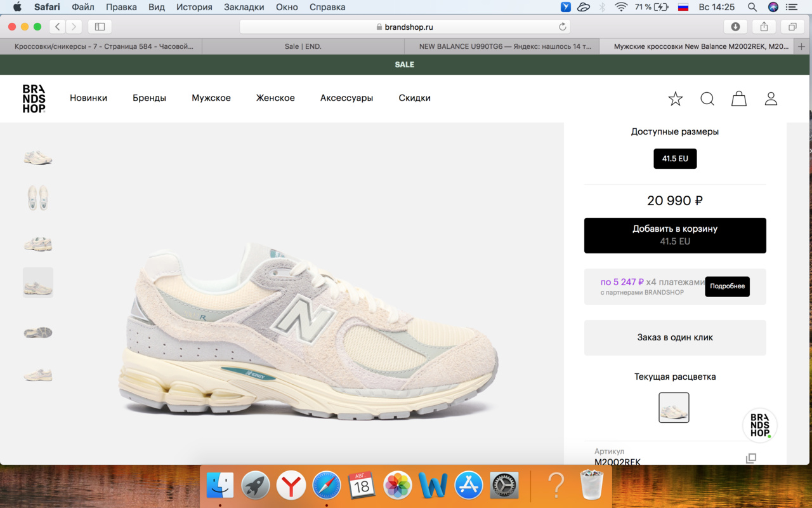Open Wi-Fi status menu
This screenshot has width=812, height=508.
tap(621, 7)
